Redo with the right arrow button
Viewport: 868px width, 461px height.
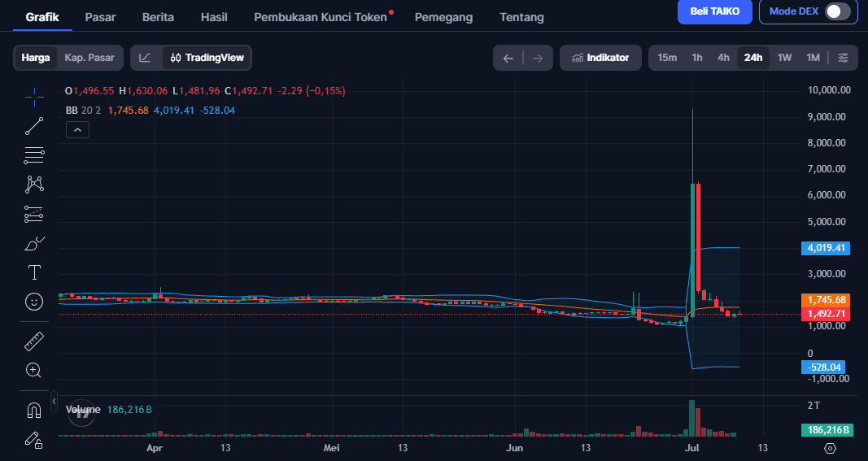[538, 58]
